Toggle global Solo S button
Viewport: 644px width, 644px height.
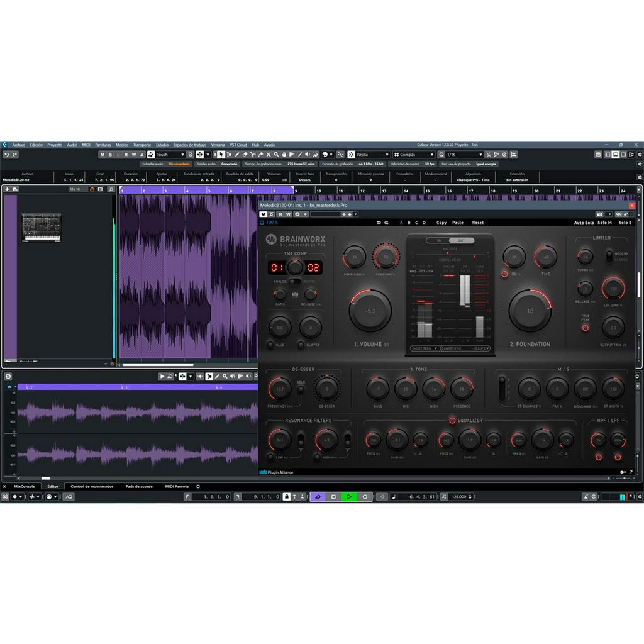coord(110,155)
